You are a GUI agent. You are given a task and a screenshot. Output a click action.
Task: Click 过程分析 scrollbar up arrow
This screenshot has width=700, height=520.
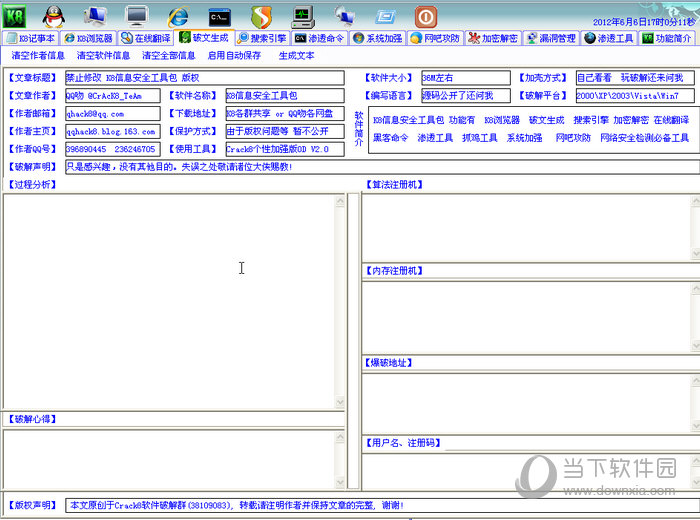[x=340, y=201]
